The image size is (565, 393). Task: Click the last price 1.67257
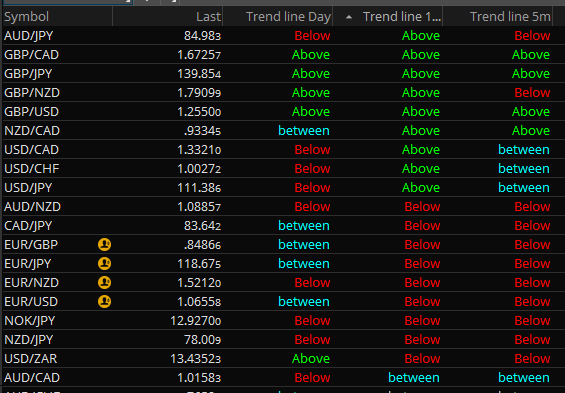point(199,55)
